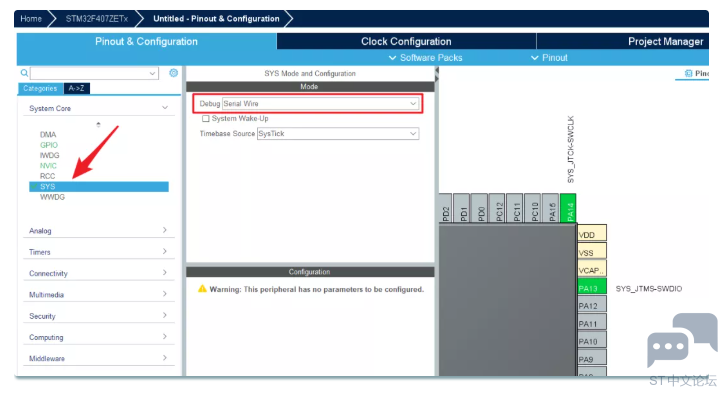Open the Software Packs menu
Viewport: 726px width, 396px height.
pos(425,58)
